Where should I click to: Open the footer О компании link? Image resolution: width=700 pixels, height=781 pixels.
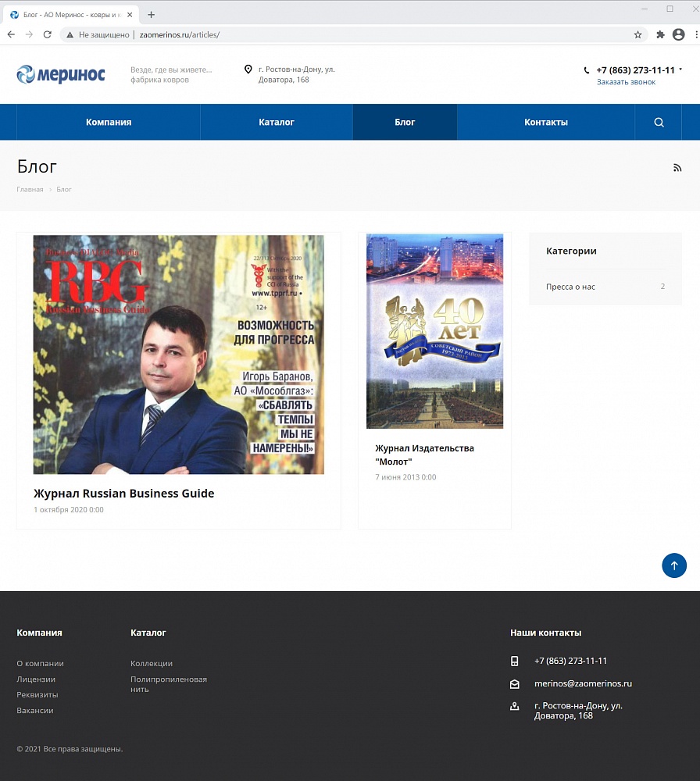(41, 663)
